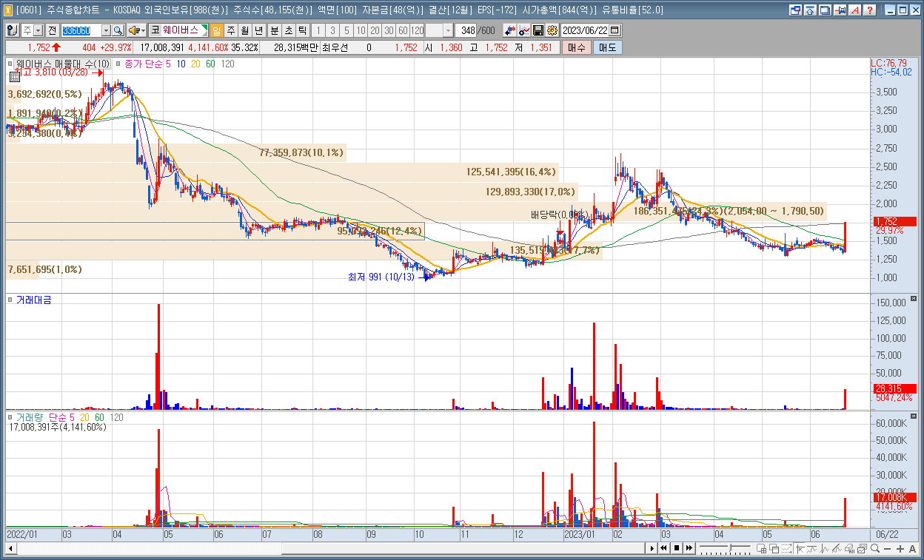Viewport: 924px width, 560px height.
Task: Open the speaker/alert sound icon
Action: 133,30
